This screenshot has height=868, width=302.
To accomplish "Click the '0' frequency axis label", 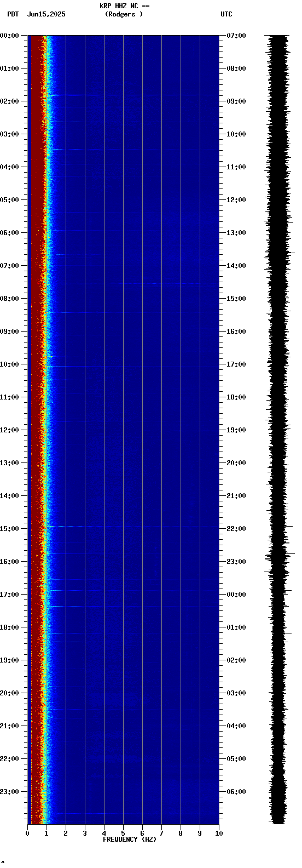I will point(27,833).
